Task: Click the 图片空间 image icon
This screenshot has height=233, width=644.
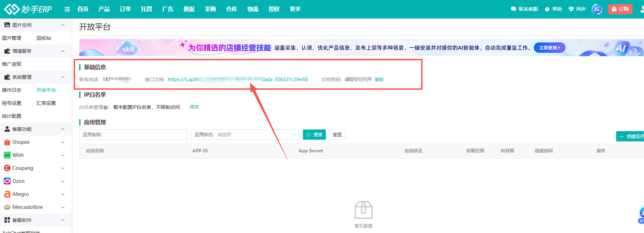Action: pyautogui.click(x=7, y=25)
